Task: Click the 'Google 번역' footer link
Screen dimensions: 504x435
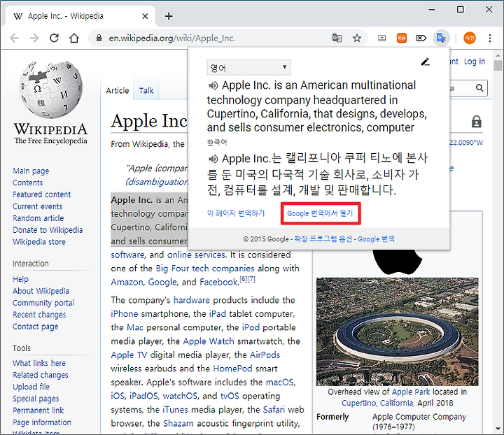Action: coord(376,239)
